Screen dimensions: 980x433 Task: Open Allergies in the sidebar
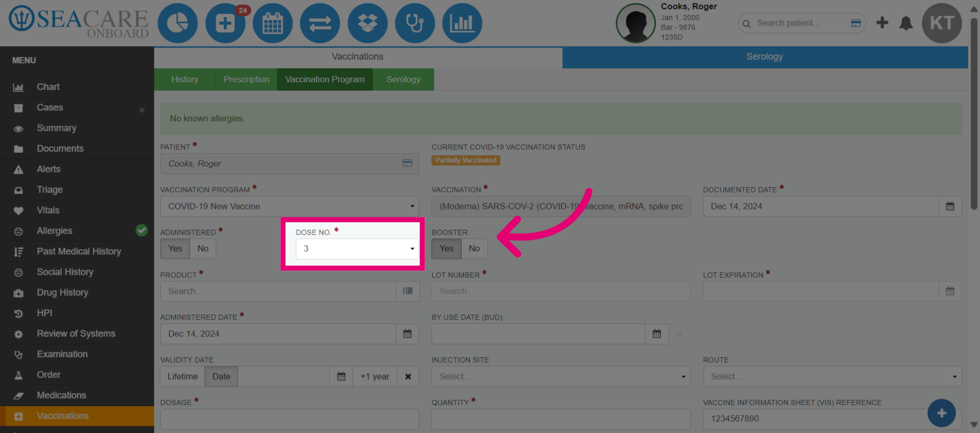coord(77,231)
